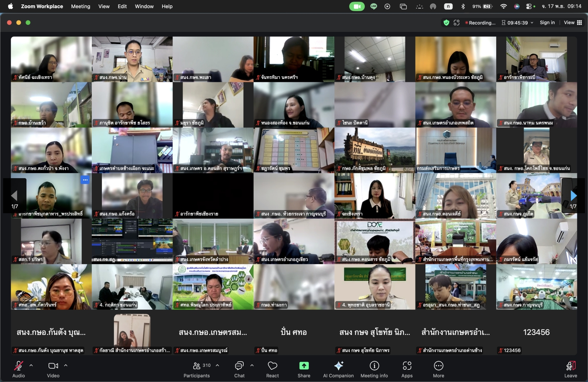
Task: Expand the chevron next to Participants
Action: (x=217, y=365)
